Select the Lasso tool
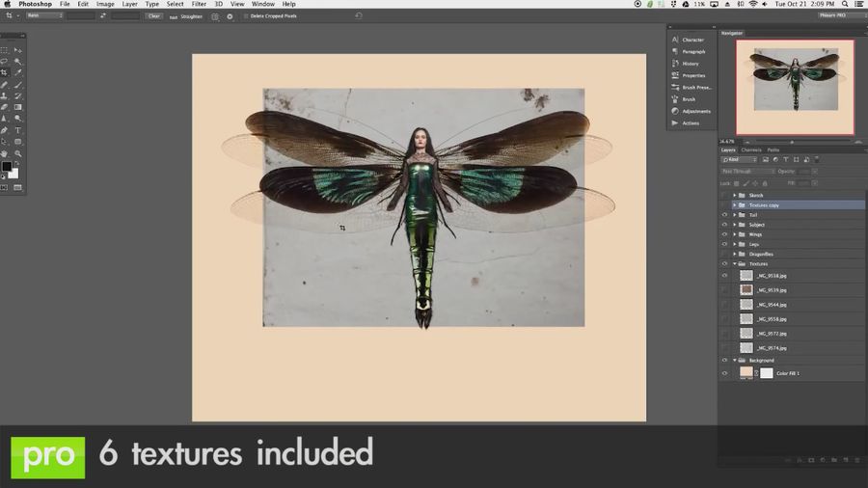The width and height of the screenshot is (868, 488). 5,62
